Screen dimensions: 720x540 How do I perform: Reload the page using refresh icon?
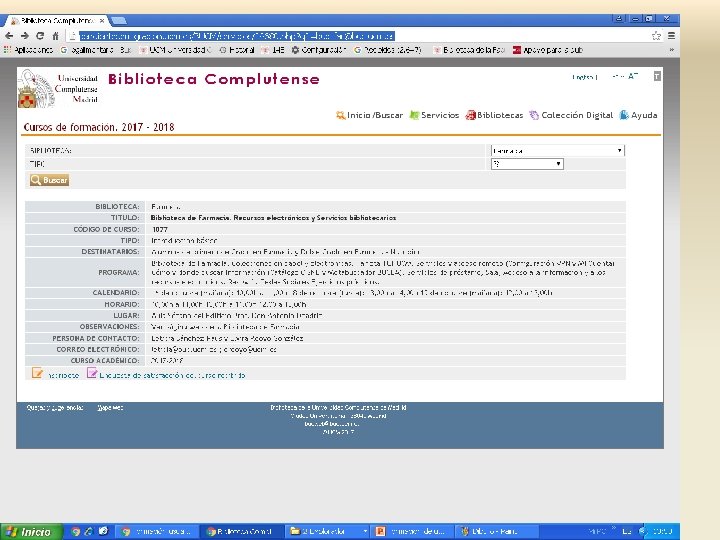point(40,36)
